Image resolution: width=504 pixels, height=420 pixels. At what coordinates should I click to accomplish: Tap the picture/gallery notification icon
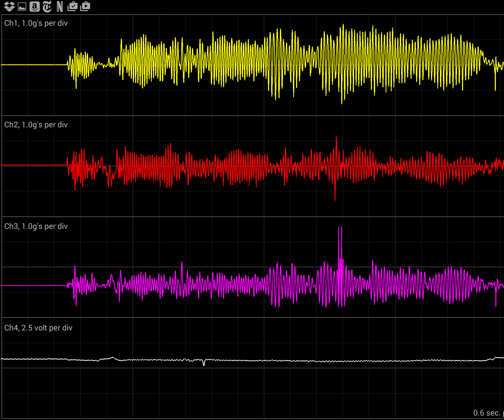click(22, 7)
